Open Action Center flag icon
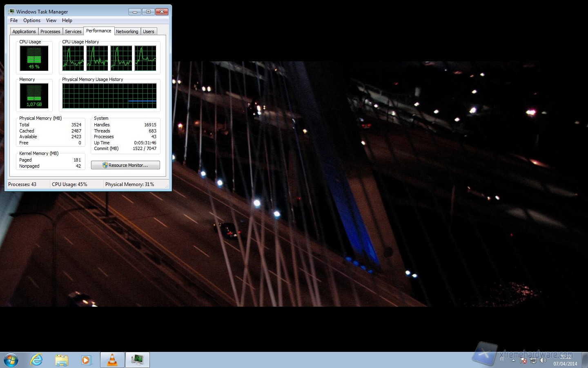The height and width of the screenshot is (368, 588). tap(523, 360)
